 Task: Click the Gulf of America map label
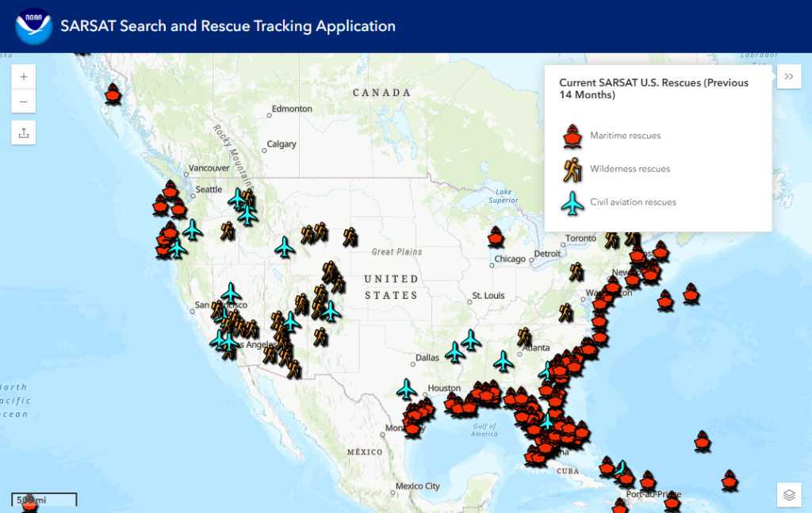pos(485,431)
